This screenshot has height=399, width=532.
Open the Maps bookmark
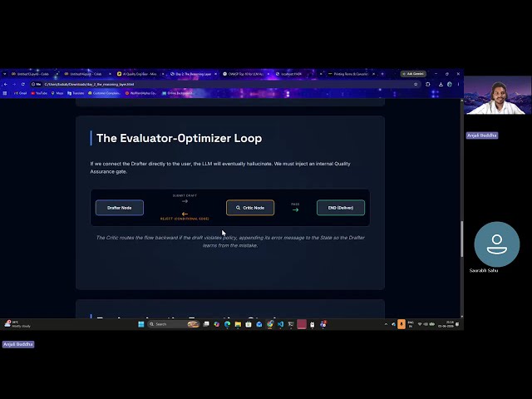coord(57,93)
